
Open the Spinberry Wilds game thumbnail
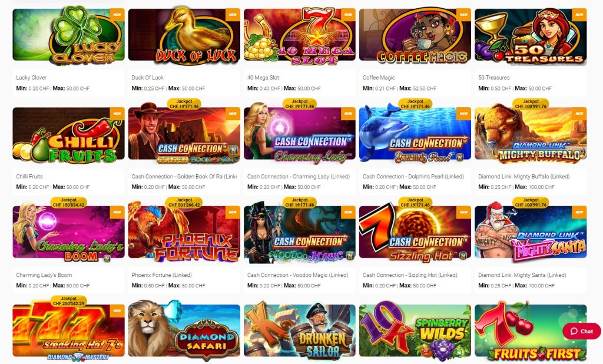coord(415,330)
